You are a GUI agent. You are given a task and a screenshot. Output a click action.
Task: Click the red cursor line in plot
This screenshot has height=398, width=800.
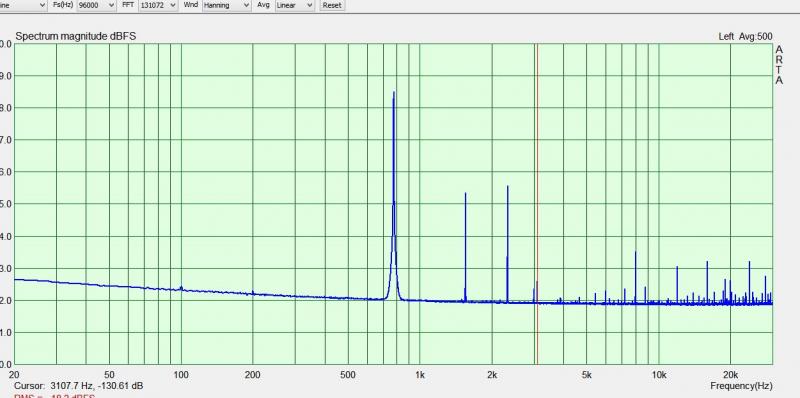[x=537, y=204]
